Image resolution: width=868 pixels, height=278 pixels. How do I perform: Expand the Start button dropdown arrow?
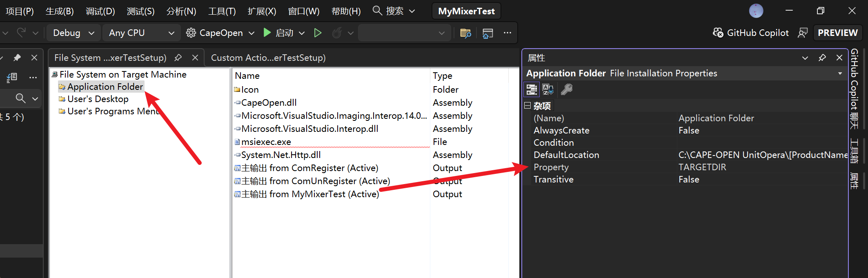(x=302, y=33)
